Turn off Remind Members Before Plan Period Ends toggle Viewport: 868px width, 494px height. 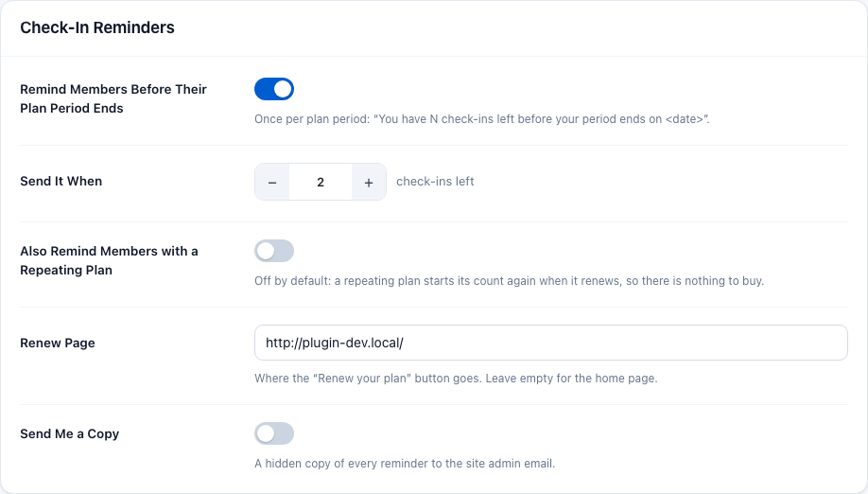(274, 89)
